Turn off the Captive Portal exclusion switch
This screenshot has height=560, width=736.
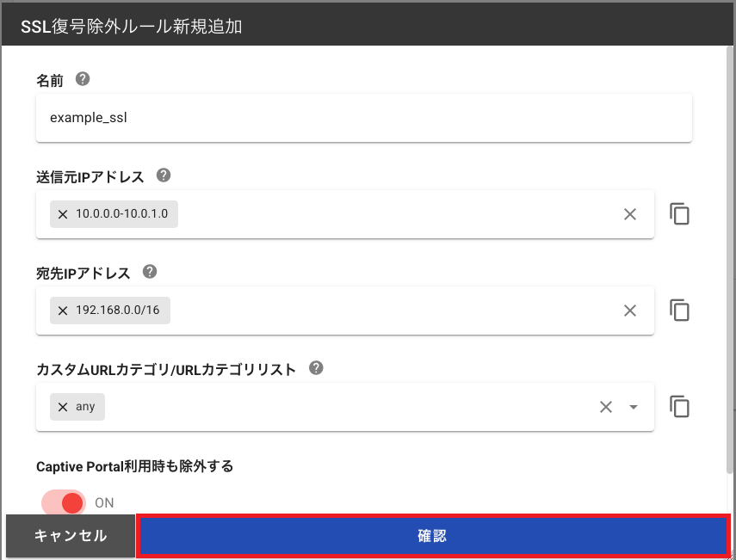tap(64, 502)
